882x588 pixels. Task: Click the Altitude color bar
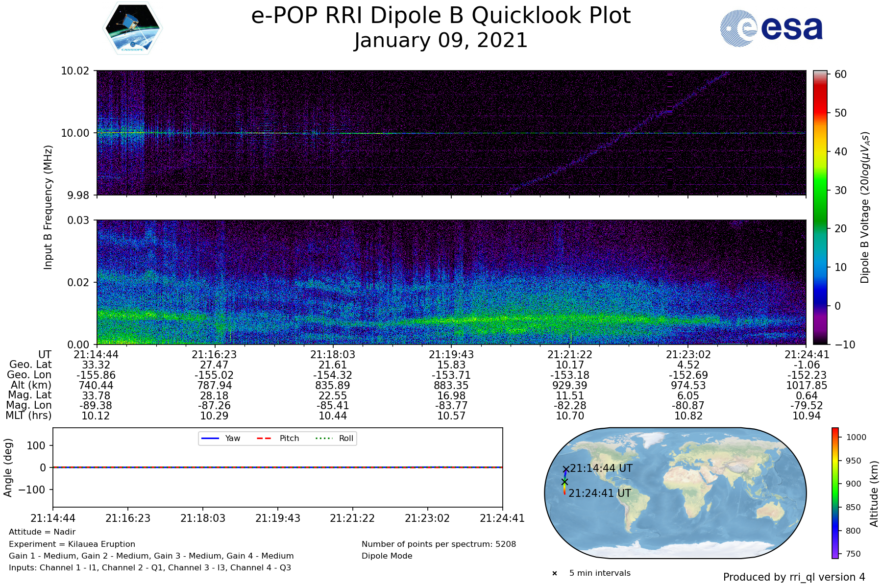coord(835,493)
